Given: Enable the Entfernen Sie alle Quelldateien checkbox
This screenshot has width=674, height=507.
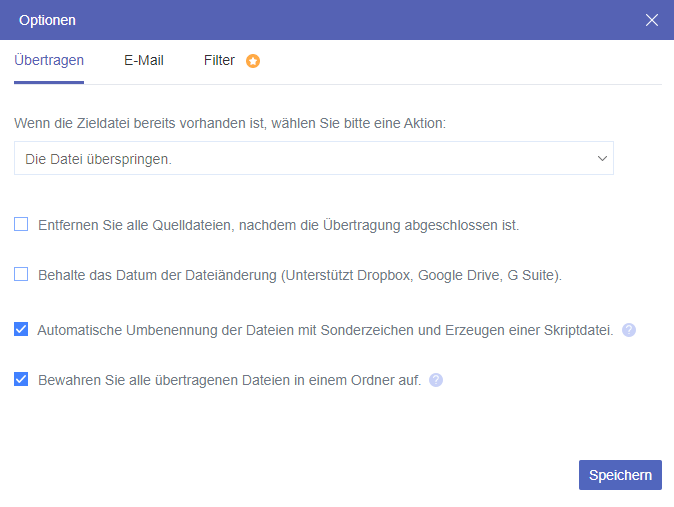Looking at the screenshot, I should click(21, 225).
